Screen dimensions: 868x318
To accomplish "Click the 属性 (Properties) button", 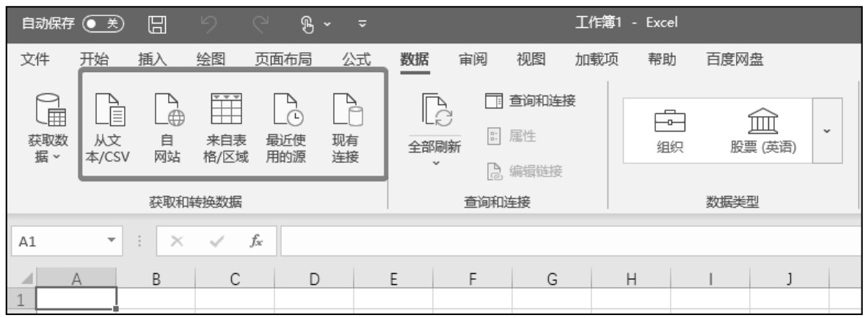I will 512,136.
